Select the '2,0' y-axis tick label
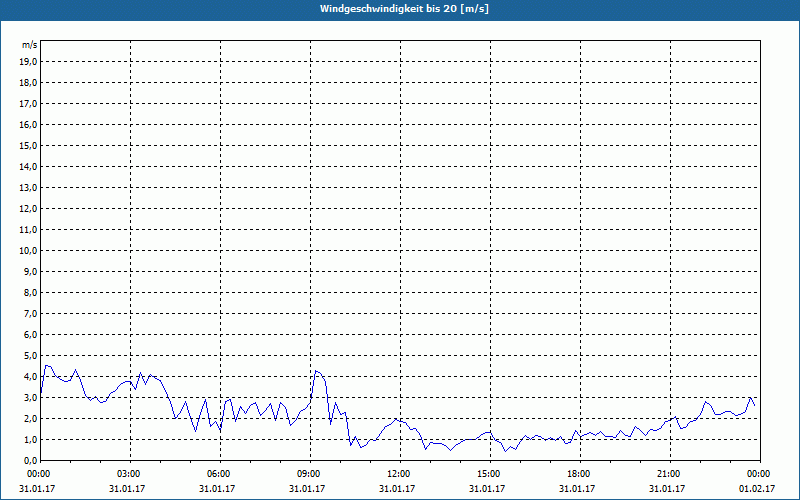The image size is (800, 500). click(30, 418)
